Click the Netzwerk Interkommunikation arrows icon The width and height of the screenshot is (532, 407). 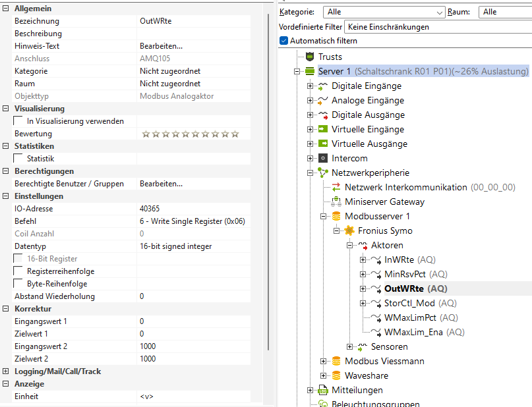click(336, 188)
